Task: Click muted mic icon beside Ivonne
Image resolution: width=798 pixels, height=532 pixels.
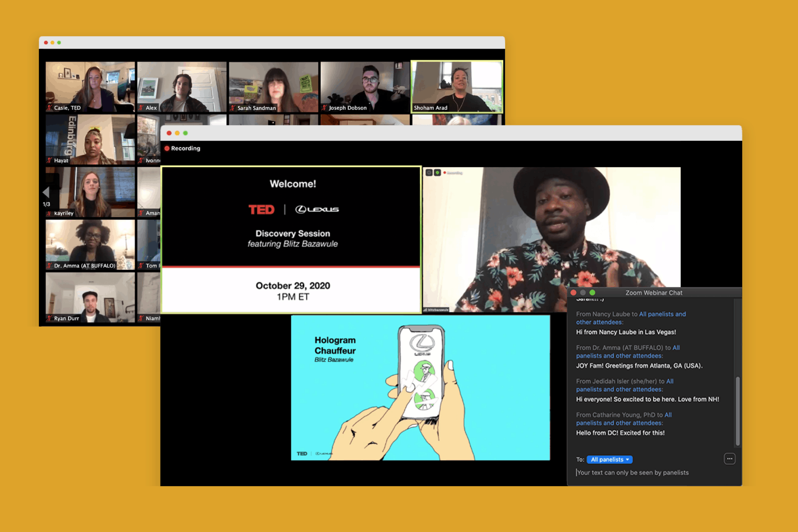Action: pos(141,160)
